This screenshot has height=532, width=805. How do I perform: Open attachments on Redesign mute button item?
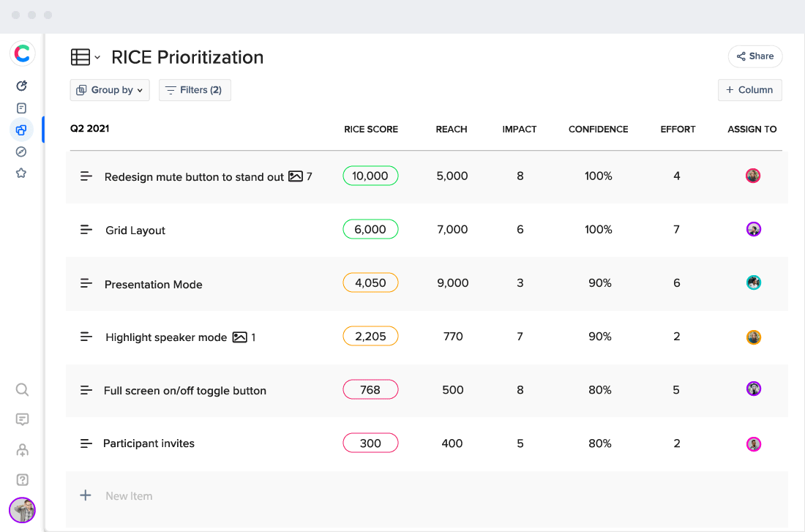296,176
